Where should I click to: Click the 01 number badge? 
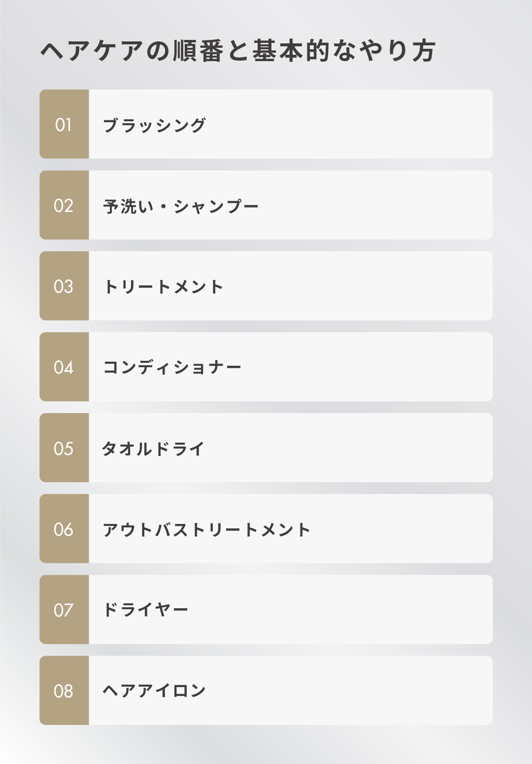[64, 124]
